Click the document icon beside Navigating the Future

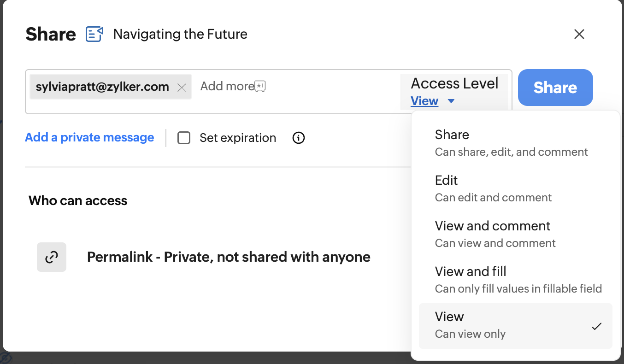coord(94,34)
